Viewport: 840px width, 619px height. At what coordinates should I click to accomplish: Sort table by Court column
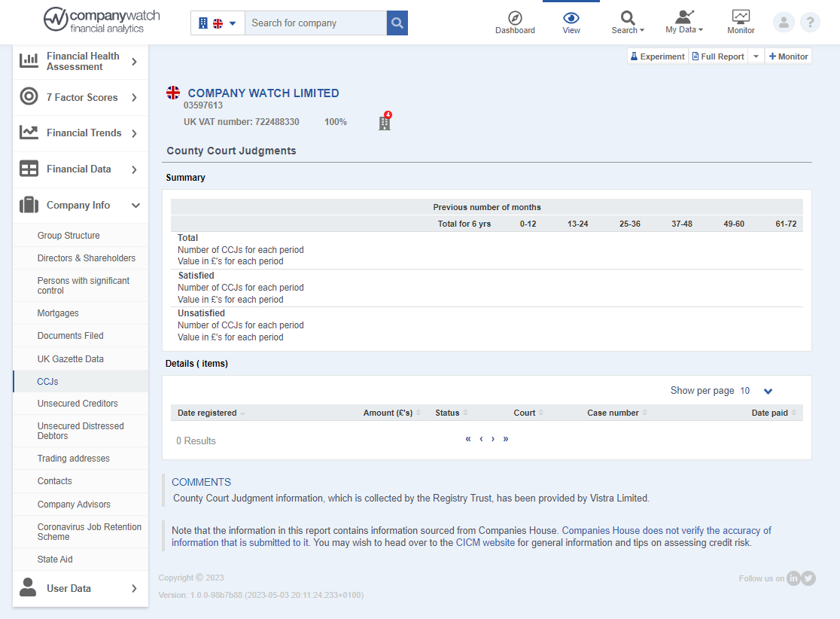click(528, 413)
